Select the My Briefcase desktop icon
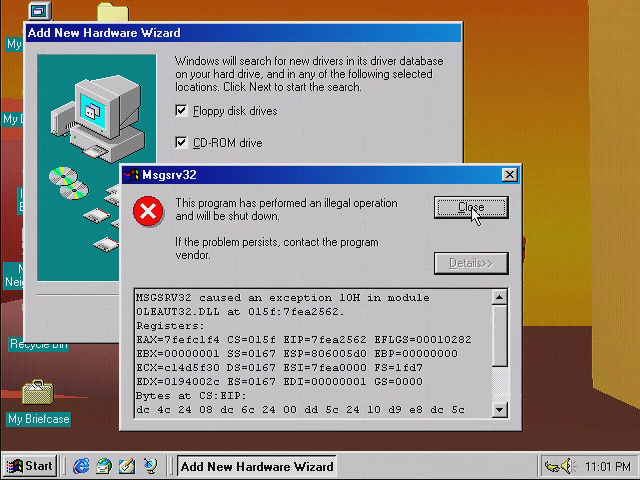 coord(38,392)
